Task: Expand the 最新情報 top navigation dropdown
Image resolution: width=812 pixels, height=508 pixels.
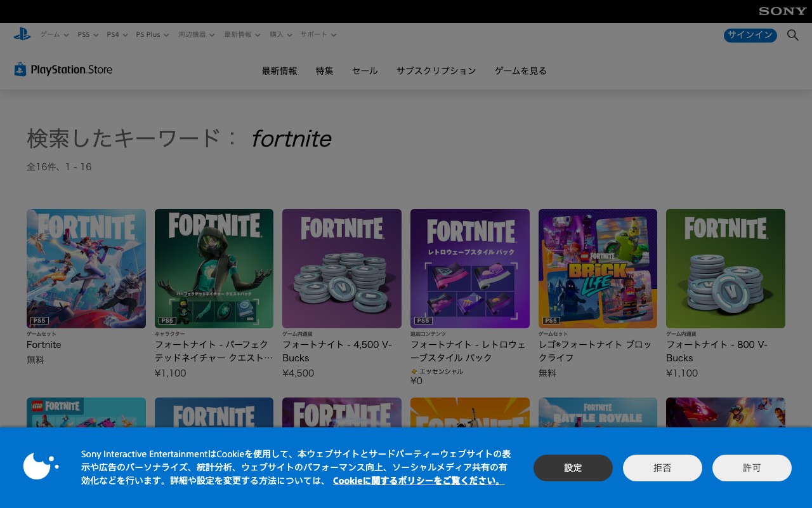Action: pos(242,35)
